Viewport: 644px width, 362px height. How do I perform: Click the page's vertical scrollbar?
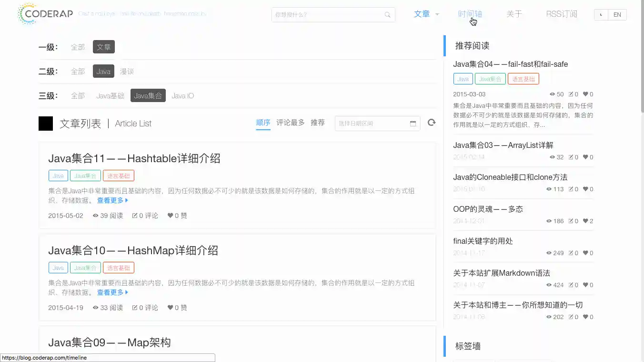[x=642, y=57]
